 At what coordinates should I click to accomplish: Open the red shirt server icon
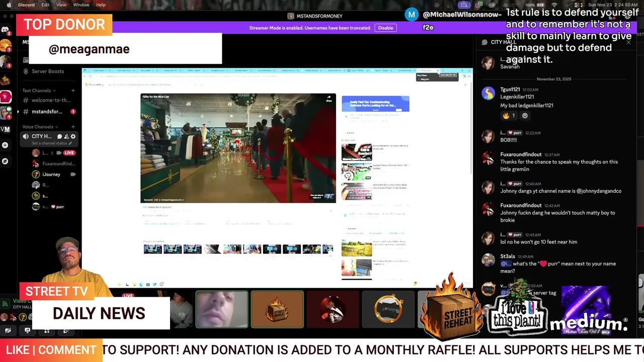coord(5,96)
